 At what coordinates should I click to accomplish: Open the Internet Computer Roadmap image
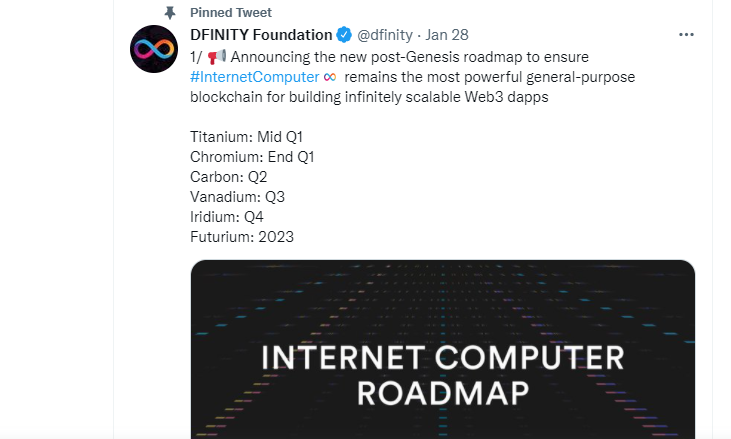click(x=442, y=350)
